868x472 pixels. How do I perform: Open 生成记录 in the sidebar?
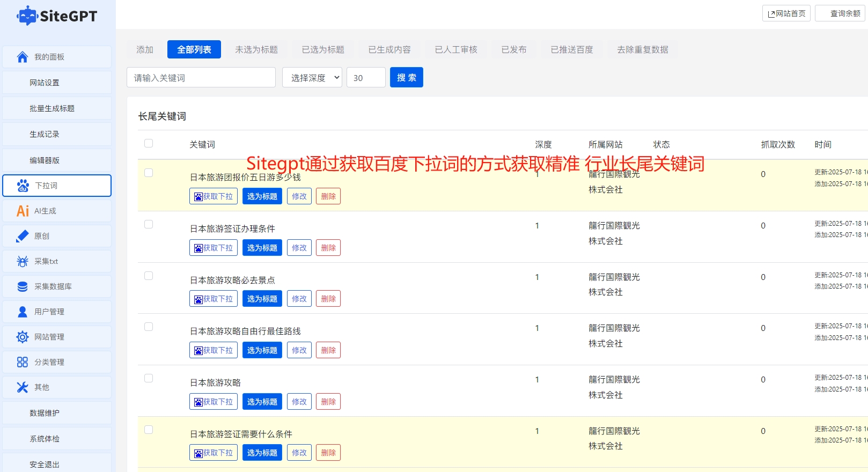[57, 134]
